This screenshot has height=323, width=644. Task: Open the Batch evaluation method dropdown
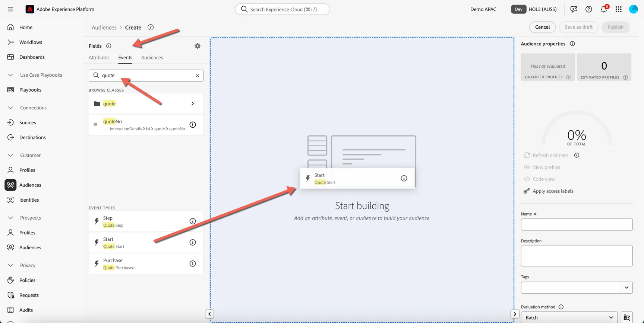(569, 318)
